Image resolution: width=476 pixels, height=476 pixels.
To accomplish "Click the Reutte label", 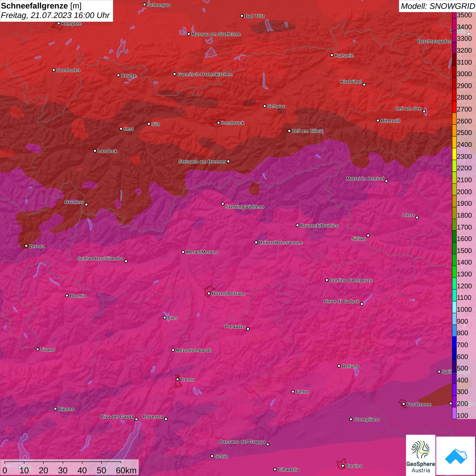I will [129, 75].
